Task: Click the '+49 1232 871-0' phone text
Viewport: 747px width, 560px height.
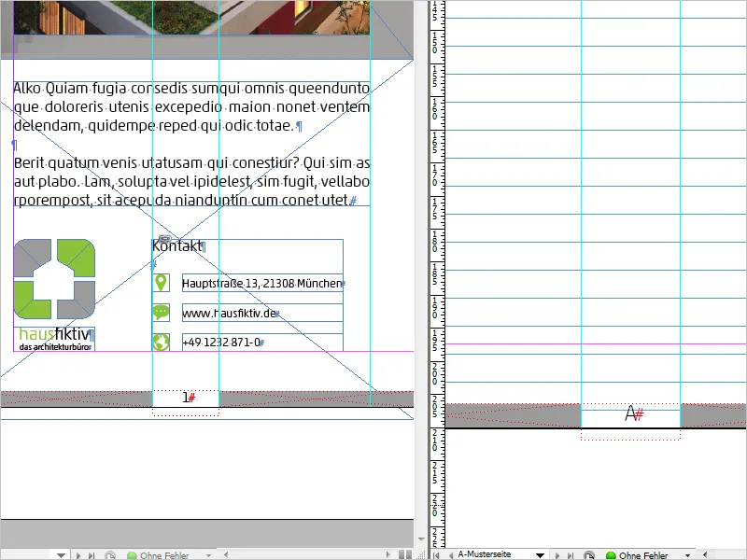Action: (x=221, y=343)
